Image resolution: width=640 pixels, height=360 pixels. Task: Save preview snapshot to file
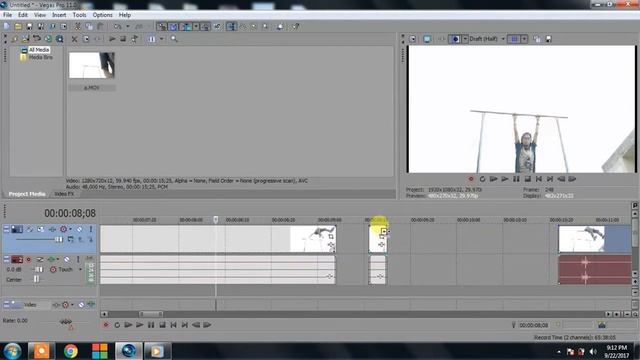[549, 39]
